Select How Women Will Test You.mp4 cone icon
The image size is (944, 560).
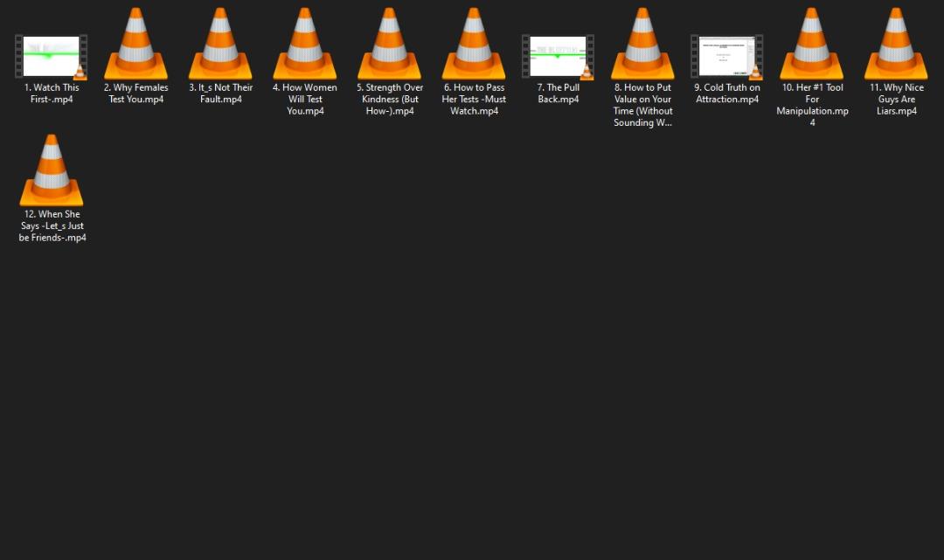[305, 45]
